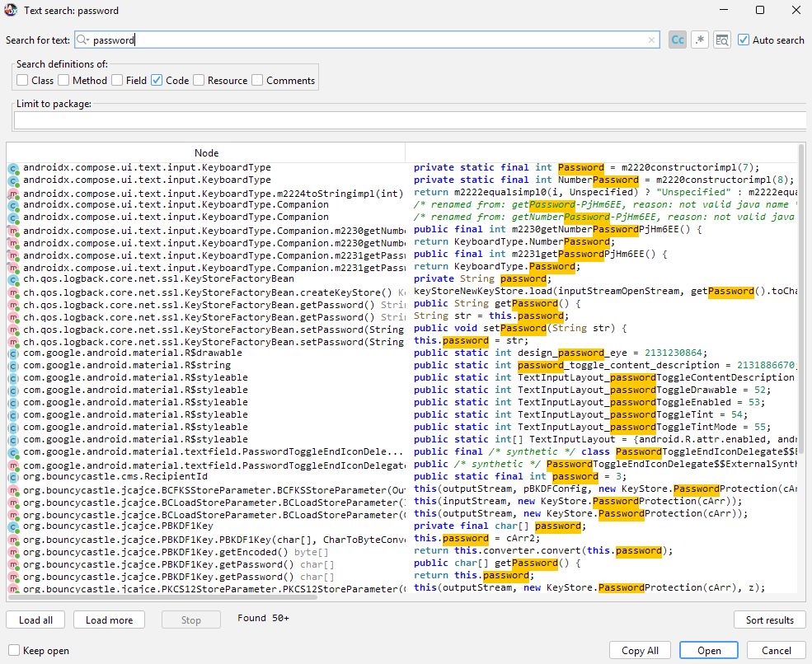
Task: Click the class icon beside KeyStoreFactoryBean
Action: click(13, 279)
